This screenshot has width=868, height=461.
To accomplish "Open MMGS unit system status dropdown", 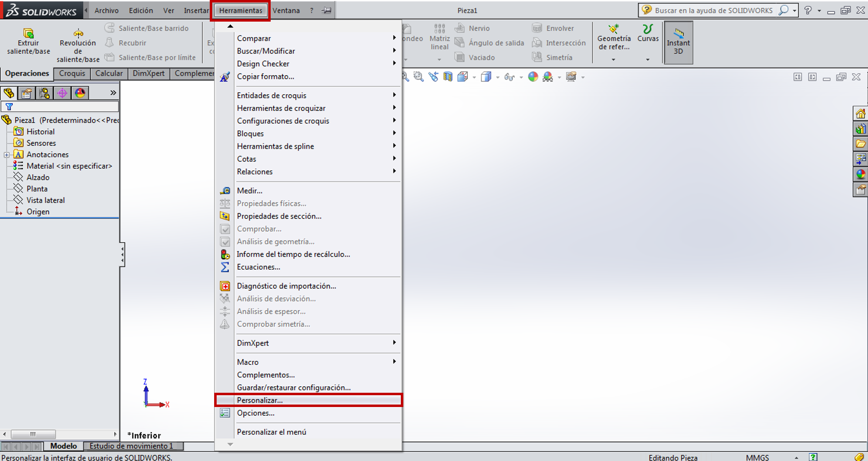I will tap(796, 458).
